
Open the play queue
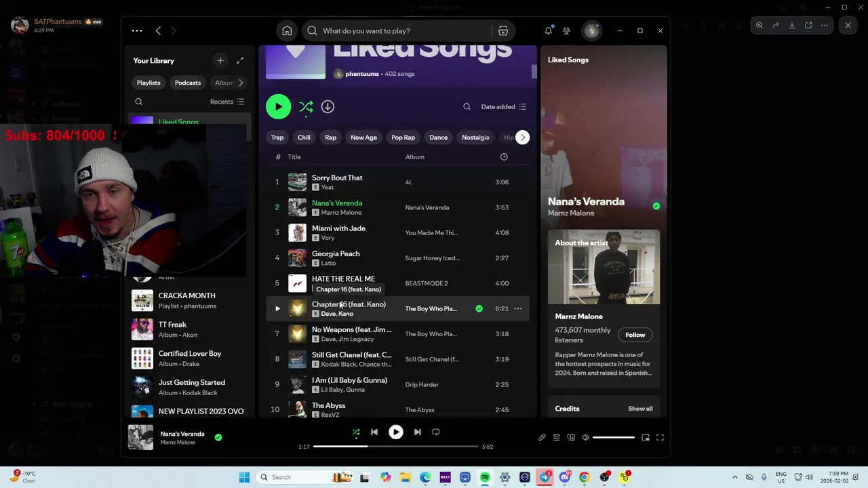556,437
